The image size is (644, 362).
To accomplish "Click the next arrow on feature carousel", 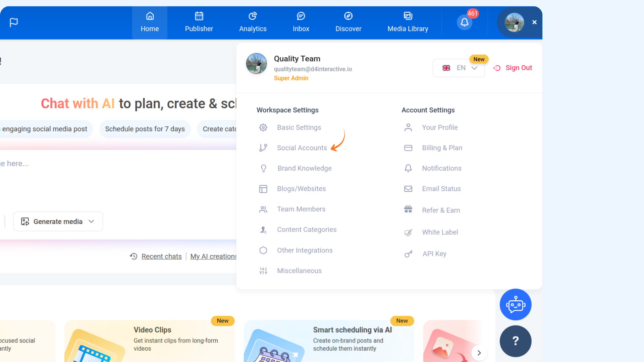I will click(479, 353).
